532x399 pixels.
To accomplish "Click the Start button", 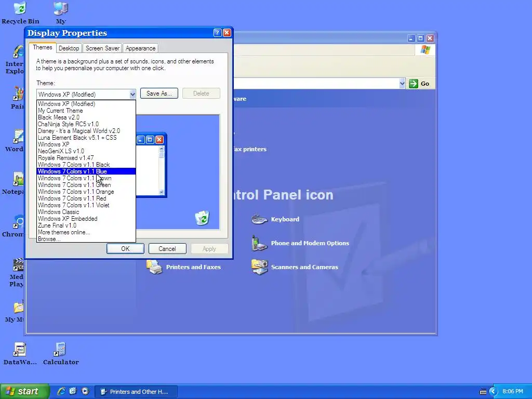I will tap(24, 391).
